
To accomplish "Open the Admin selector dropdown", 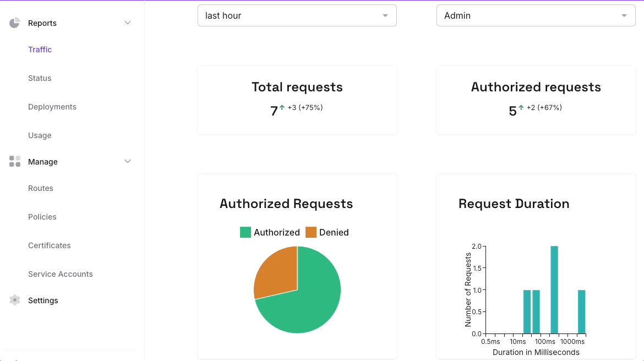I will [x=535, y=15].
